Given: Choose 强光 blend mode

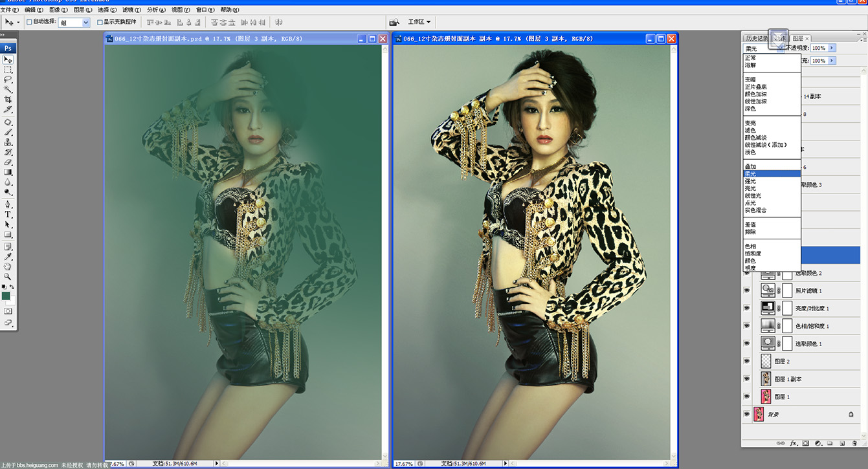Looking at the screenshot, I should 750,181.
